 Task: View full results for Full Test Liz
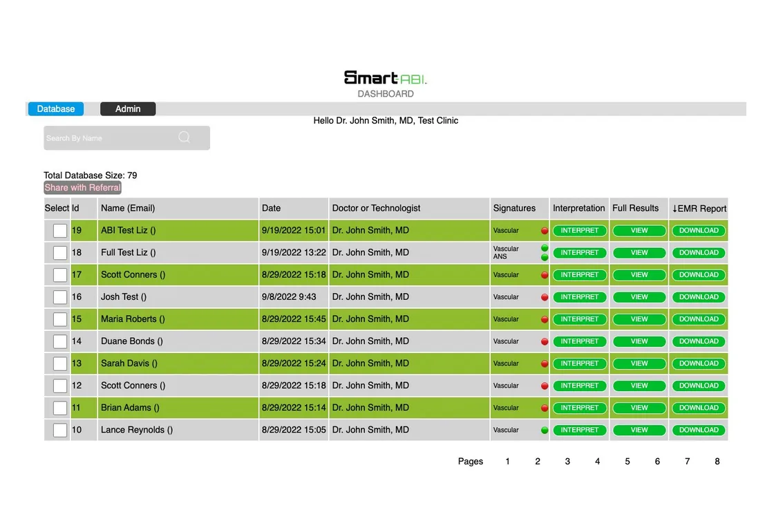[x=639, y=253]
